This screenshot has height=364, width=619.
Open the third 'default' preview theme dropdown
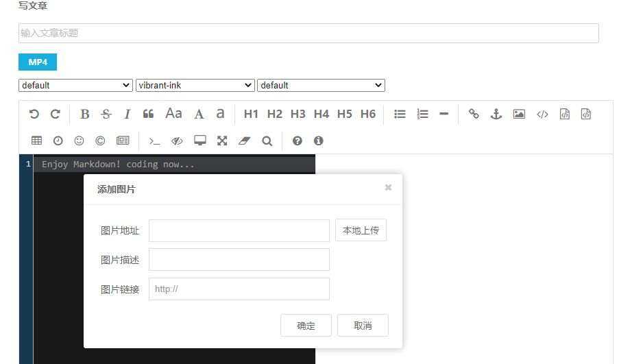click(321, 85)
